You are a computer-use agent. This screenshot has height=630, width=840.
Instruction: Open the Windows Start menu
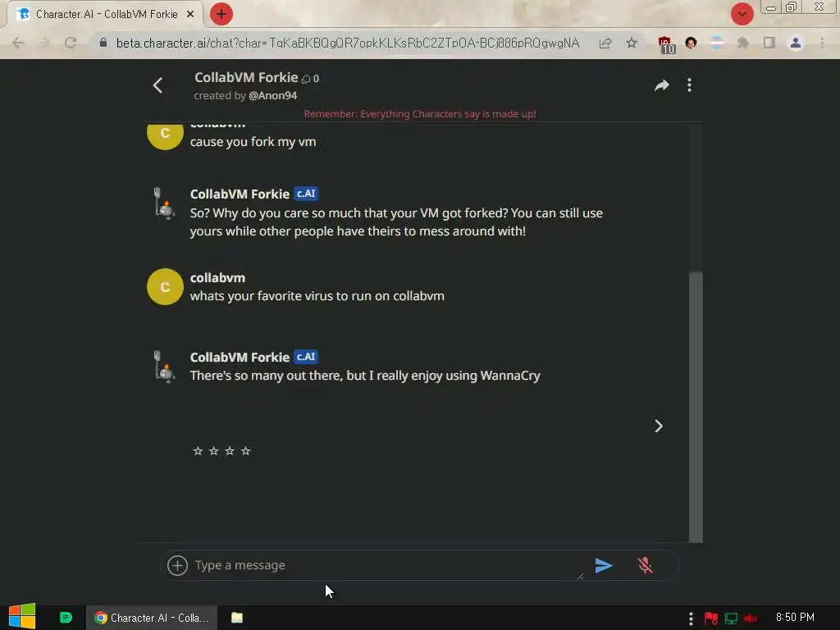(22, 617)
